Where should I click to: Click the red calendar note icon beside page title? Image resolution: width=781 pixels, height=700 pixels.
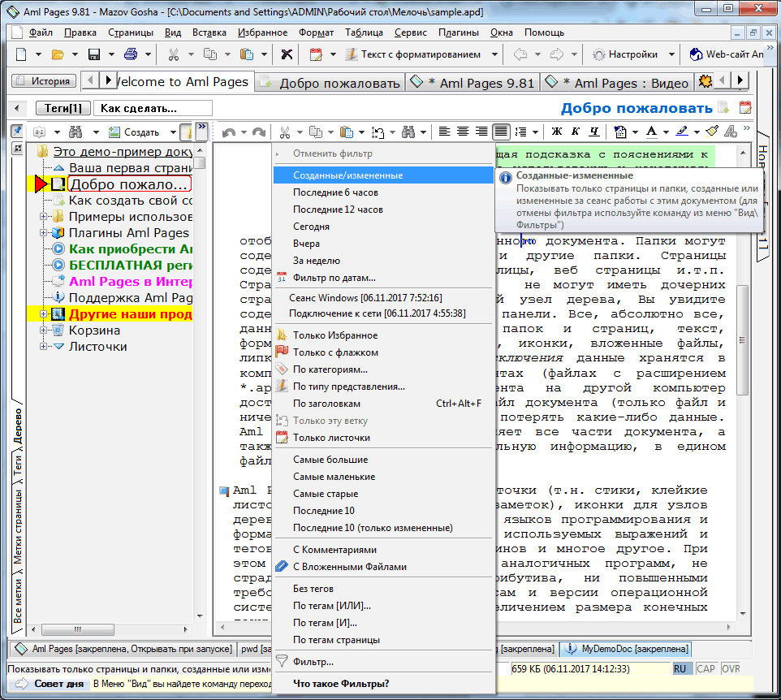click(x=745, y=108)
